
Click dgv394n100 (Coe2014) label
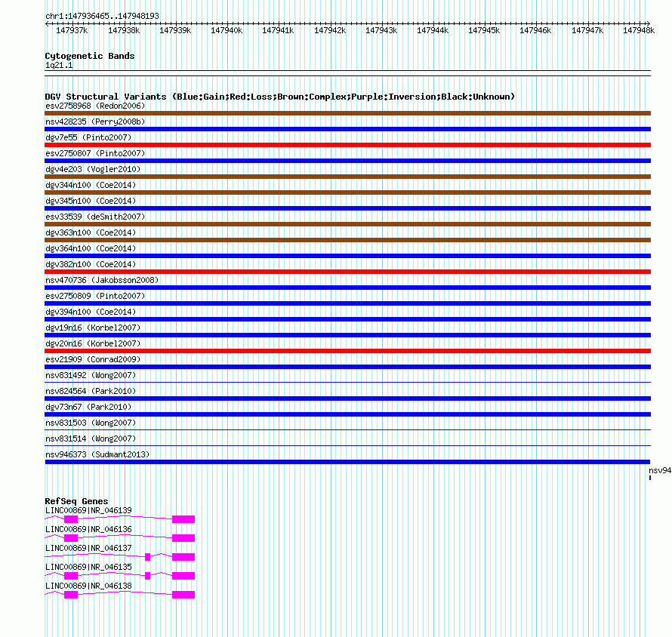91,312
